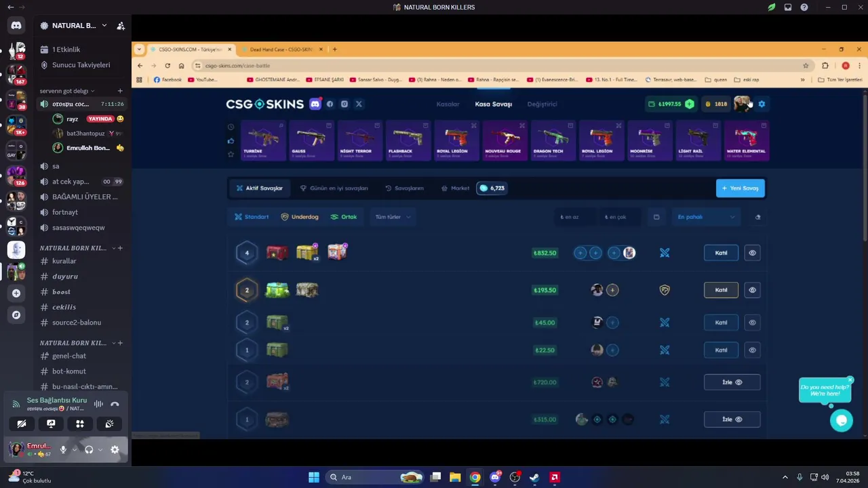Open Chrome extensions puzzle icon

pyautogui.click(x=825, y=66)
